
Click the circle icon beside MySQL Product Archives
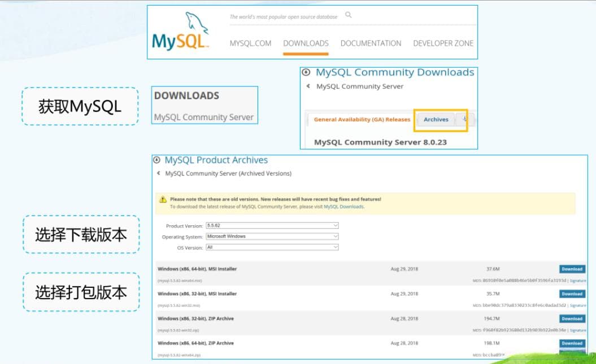coord(156,160)
